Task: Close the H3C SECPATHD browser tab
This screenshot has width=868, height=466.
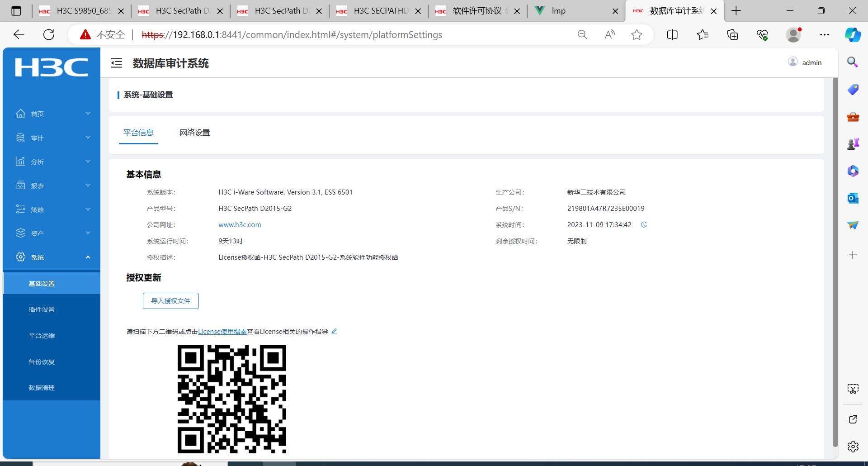Action: point(418,11)
